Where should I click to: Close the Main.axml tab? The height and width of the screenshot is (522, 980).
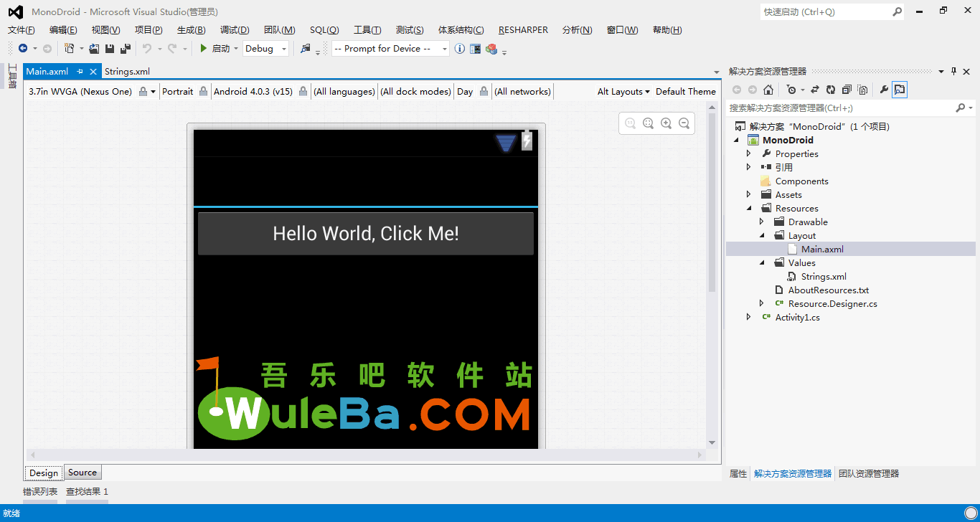point(93,71)
